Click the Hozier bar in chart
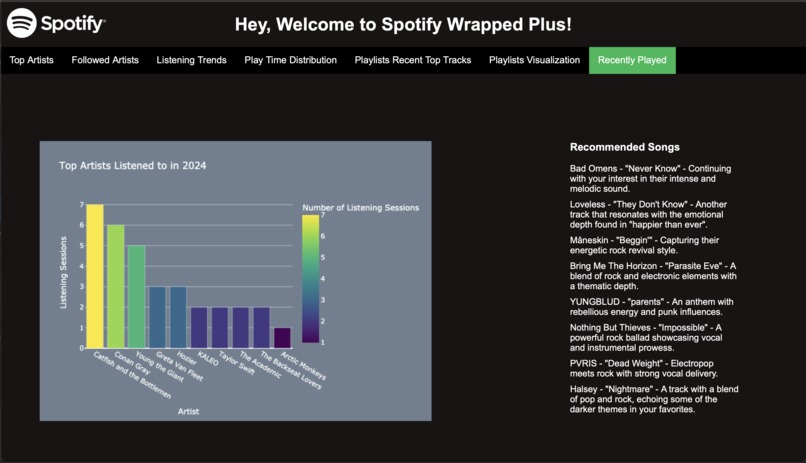Image resolution: width=806 pixels, height=463 pixels. [x=178, y=318]
